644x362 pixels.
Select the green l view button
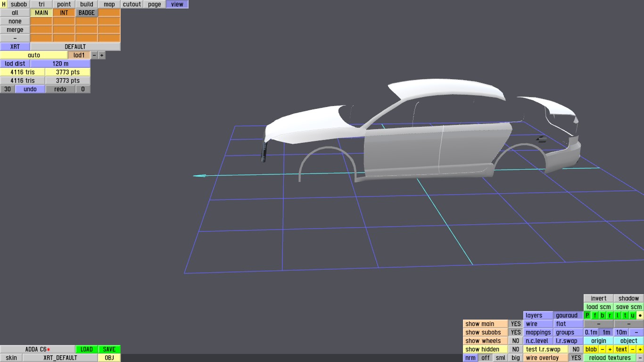618,315
